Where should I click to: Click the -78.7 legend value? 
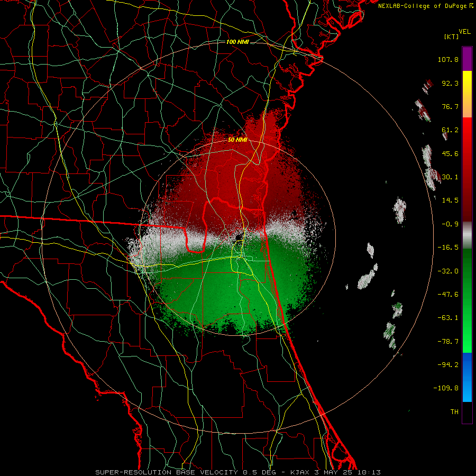(x=448, y=342)
